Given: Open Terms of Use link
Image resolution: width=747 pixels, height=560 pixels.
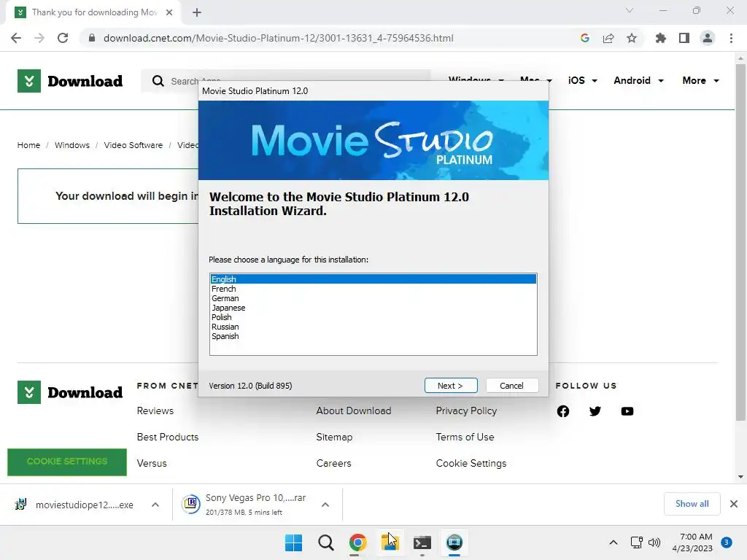Looking at the screenshot, I should tap(465, 437).
